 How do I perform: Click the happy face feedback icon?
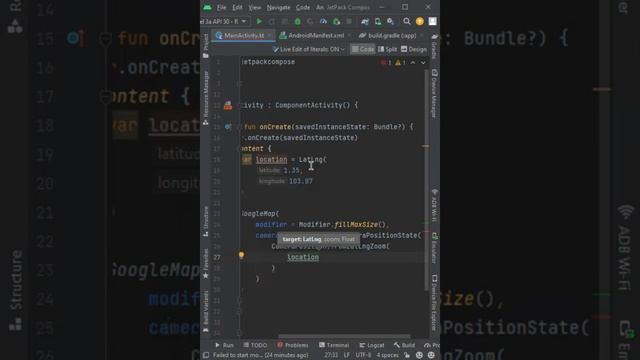coord(419,355)
